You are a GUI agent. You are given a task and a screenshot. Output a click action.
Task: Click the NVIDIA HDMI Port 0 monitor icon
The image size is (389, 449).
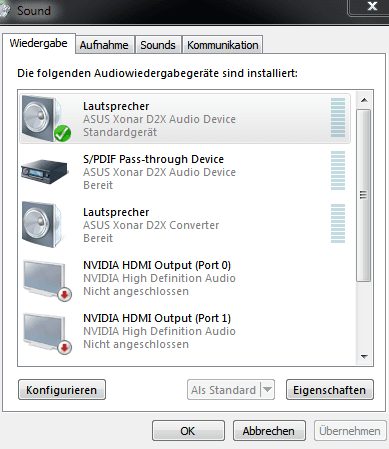point(45,278)
